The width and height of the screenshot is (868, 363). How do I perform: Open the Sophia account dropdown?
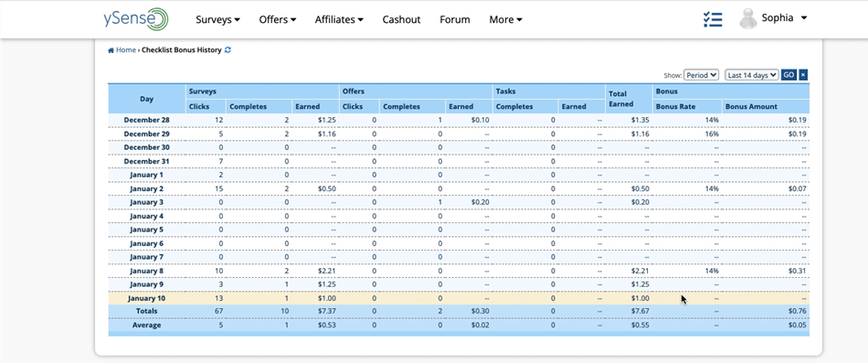785,17
